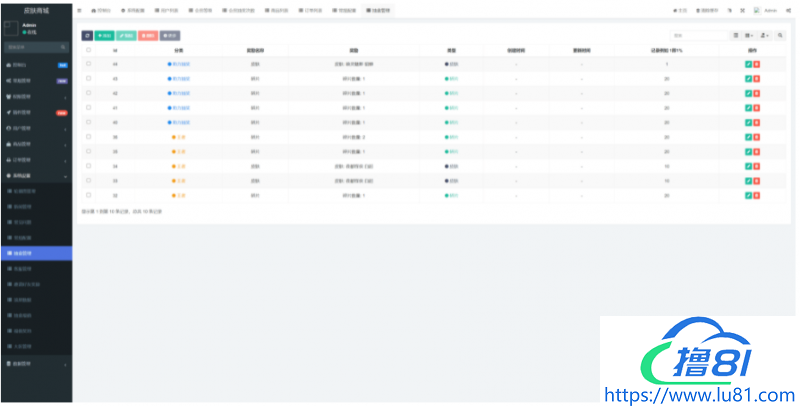Tick the checkbox for row ID 40
Screen dimensions: 800x406
point(88,122)
